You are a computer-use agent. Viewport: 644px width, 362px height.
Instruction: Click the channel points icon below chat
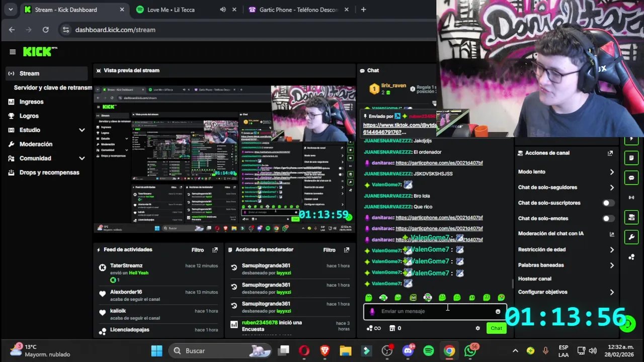[373, 328]
